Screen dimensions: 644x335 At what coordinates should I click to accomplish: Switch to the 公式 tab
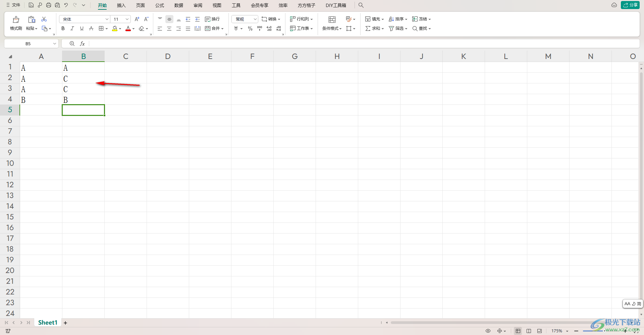point(160,5)
